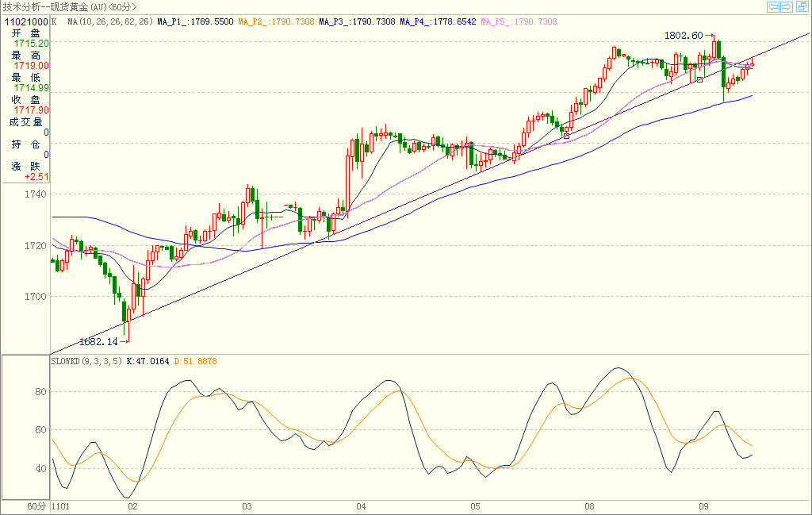Select the open price 1715.20
This screenshot has height=515, width=812.
tap(32, 44)
